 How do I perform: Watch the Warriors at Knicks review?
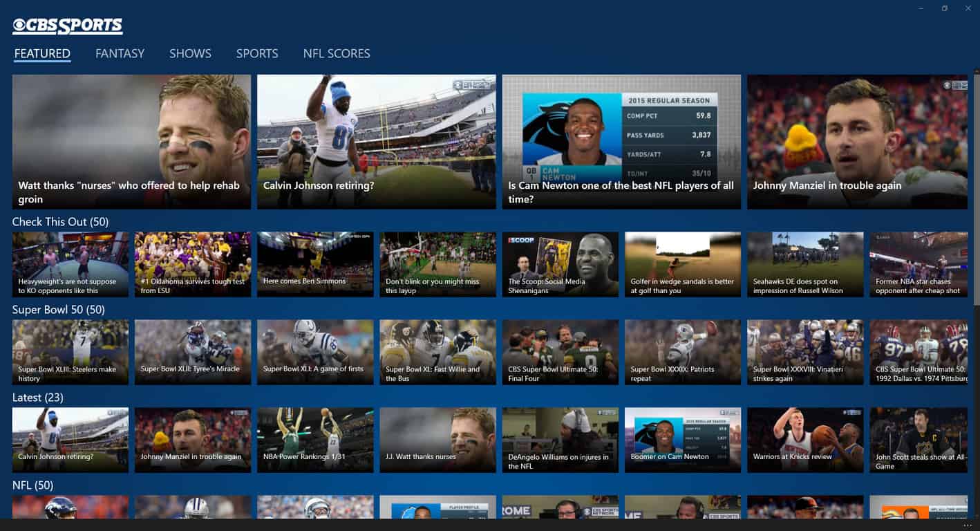805,440
